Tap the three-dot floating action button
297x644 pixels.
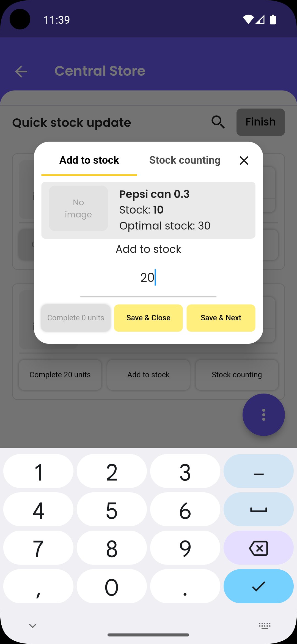click(x=263, y=414)
